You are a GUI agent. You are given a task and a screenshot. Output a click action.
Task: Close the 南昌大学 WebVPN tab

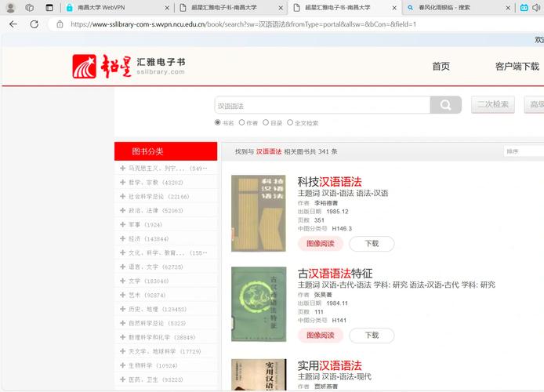click(167, 8)
